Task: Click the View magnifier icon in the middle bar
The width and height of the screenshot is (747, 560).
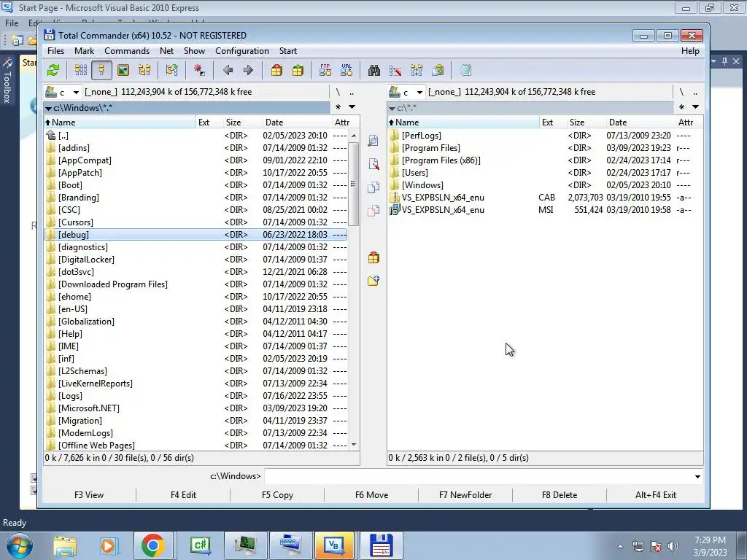Action: coord(373,141)
